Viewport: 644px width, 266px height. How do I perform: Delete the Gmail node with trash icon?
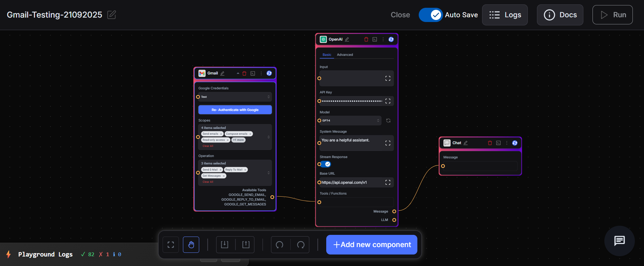pyautogui.click(x=244, y=73)
